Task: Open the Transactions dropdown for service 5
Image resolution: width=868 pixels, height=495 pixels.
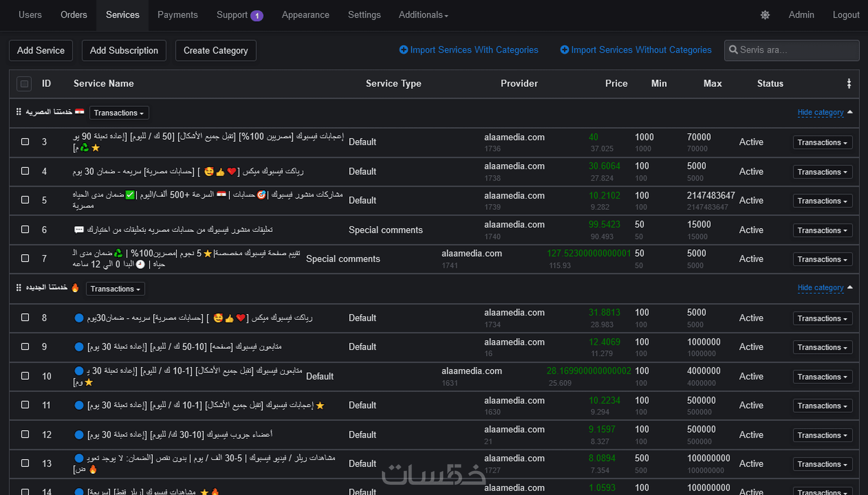Action: [823, 201]
